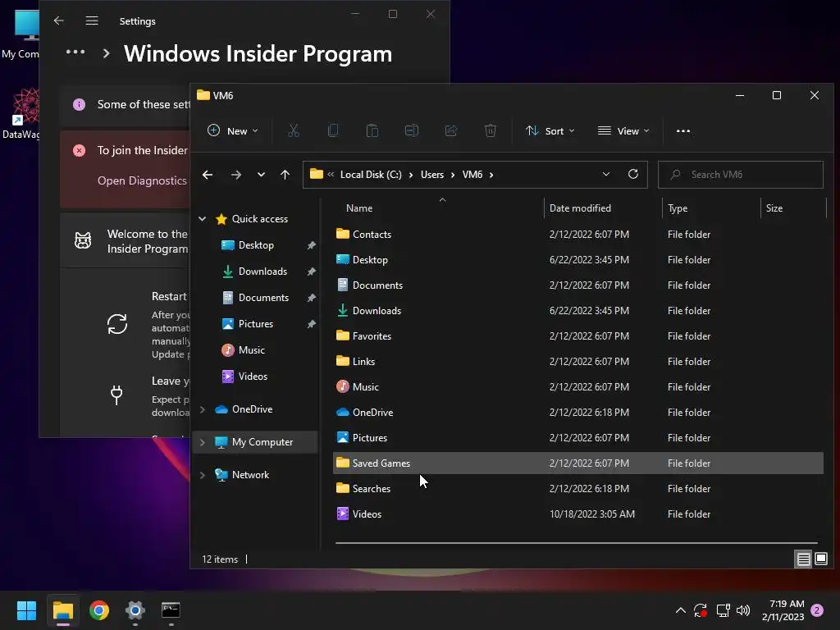The height and width of the screenshot is (630, 840).
Task: Open the See more ellipsis menu in Explorer
Action: [x=683, y=130]
